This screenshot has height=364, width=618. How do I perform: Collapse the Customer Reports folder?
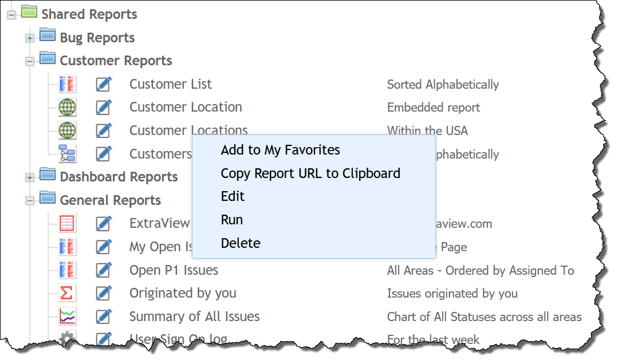point(30,61)
